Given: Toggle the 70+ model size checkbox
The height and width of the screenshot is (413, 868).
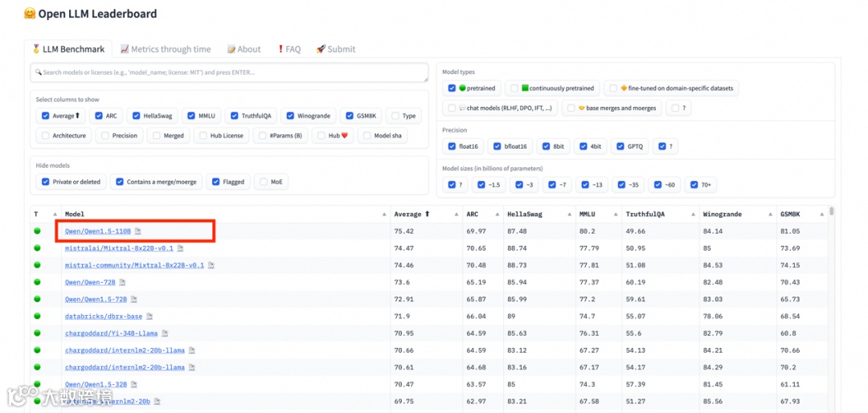Looking at the screenshot, I should click(694, 185).
